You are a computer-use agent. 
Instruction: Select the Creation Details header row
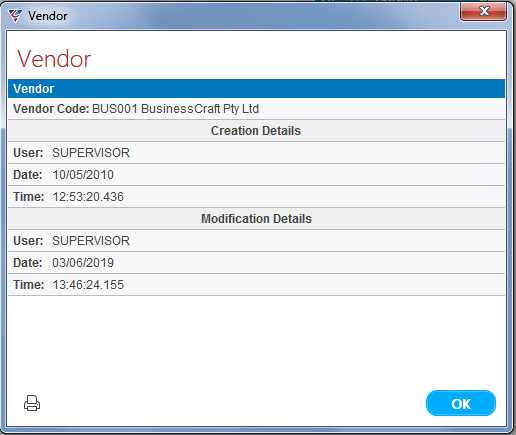tap(256, 131)
